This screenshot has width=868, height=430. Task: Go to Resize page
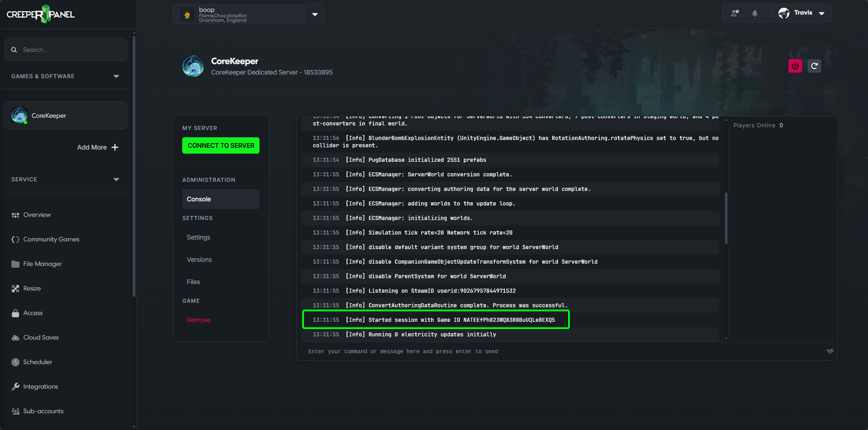pyautogui.click(x=32, y=289)
